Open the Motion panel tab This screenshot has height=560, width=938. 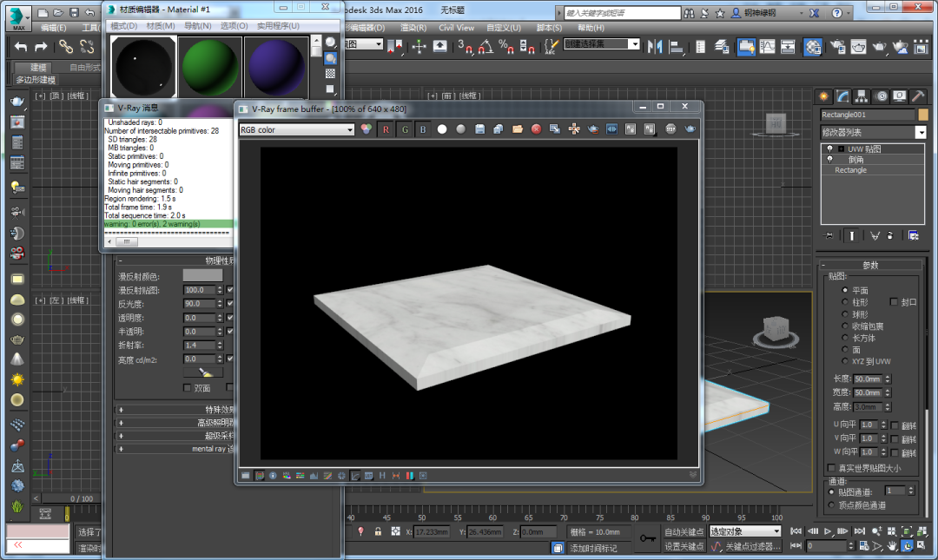(881, 96)
